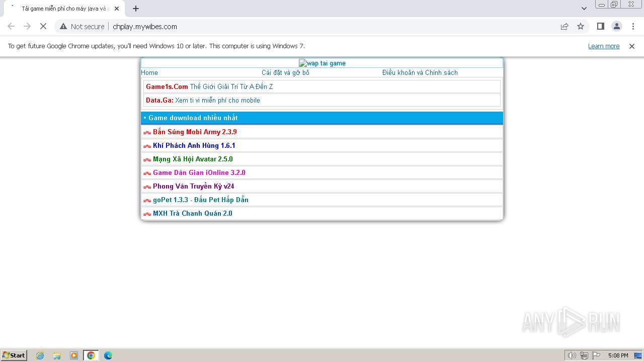Click the network tray icon
Viewport: 644px width, 362px height.
tap(584, 355)
